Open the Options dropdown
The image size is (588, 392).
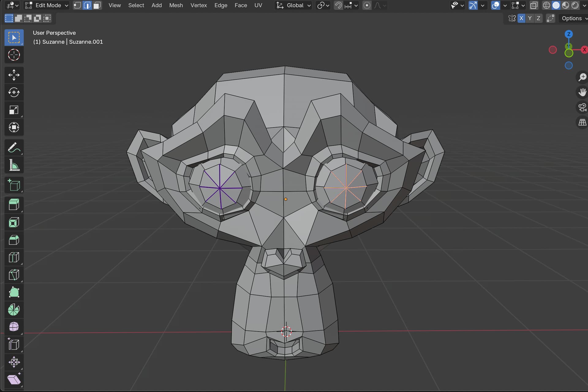click(573, 18)
